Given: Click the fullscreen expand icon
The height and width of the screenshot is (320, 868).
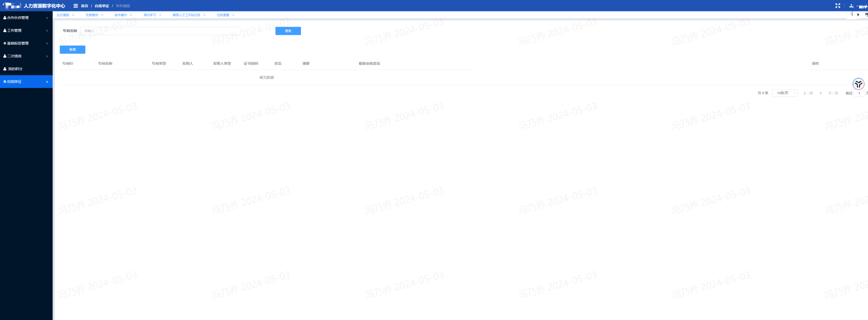Looking at the screenshot, I should tap(838, 6).
